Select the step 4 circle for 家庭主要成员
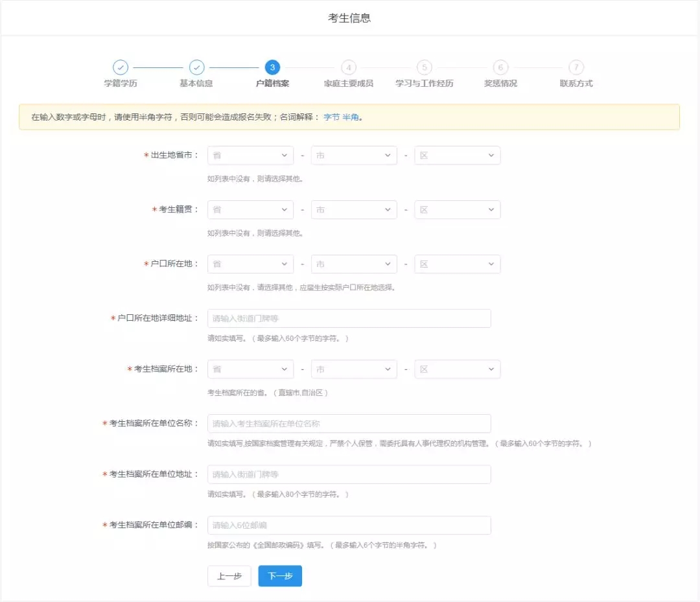Screen dimensions: 700x602 coord(349,67)
